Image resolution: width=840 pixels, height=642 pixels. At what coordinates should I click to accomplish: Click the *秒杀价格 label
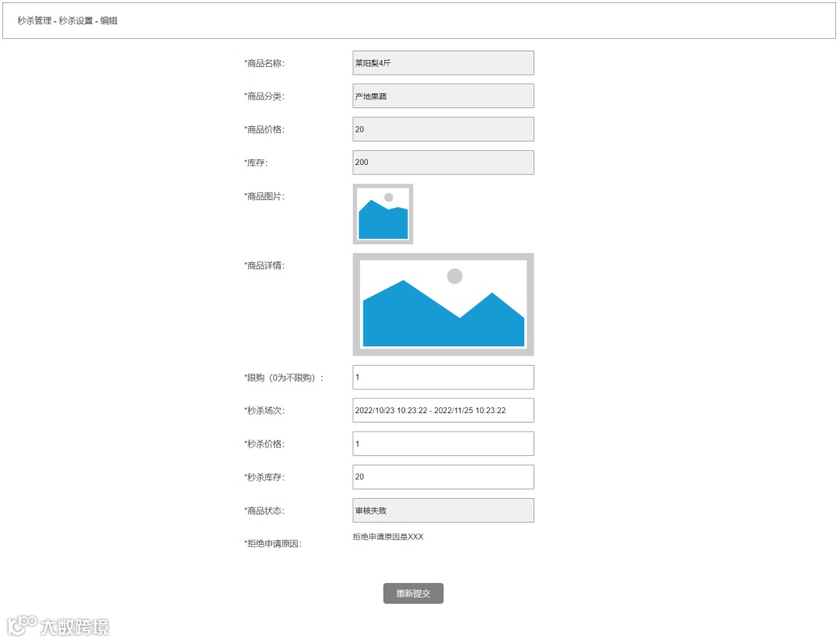[264, 444]
